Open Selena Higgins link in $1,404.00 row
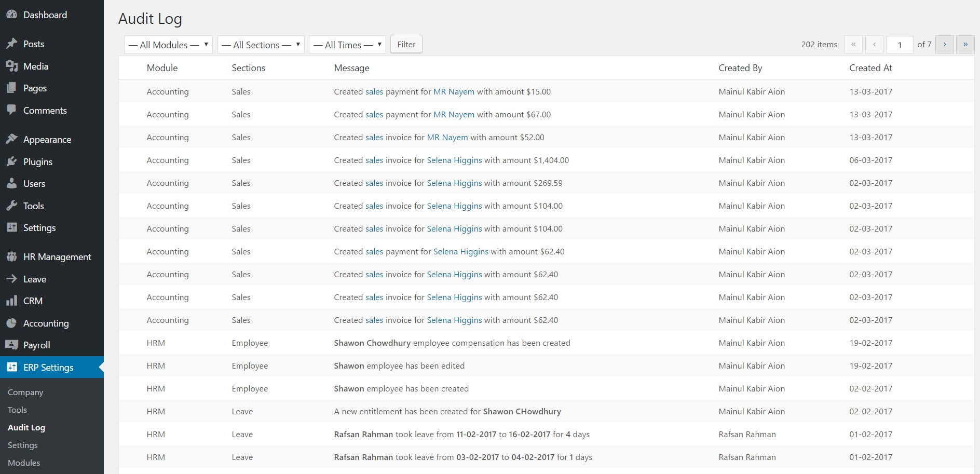The height and width of the screenshot is (474, 980). pyautogui.click(x=454, y=160)
